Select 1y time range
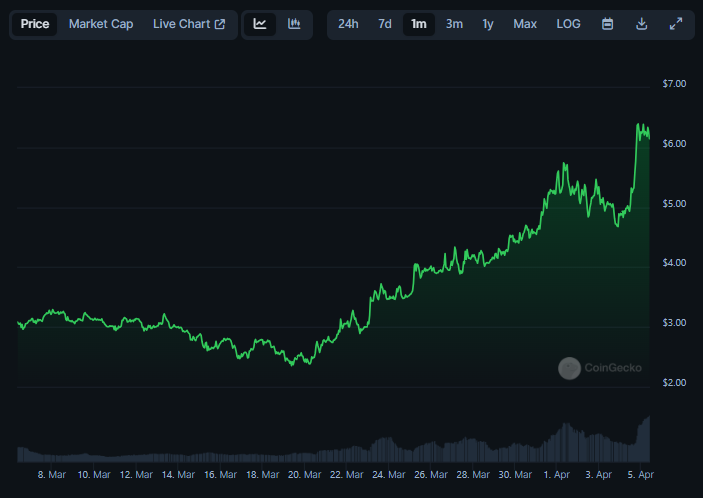The image size is (703, 498). tap(488, 24)
